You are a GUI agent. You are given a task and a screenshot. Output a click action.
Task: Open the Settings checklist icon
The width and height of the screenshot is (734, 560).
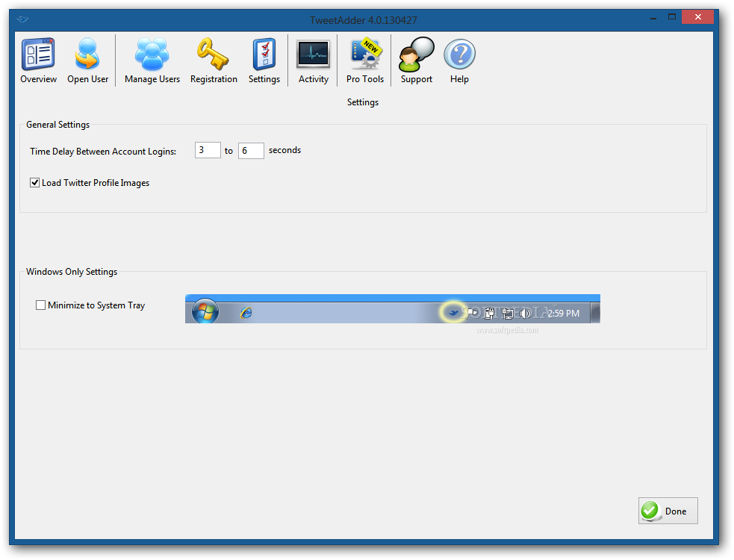(264, 61)
